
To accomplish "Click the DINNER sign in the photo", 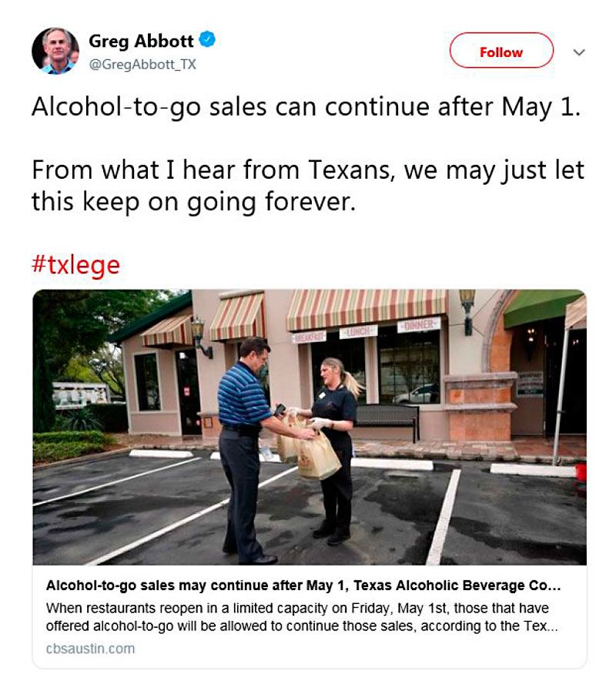I will click(419, 324).
